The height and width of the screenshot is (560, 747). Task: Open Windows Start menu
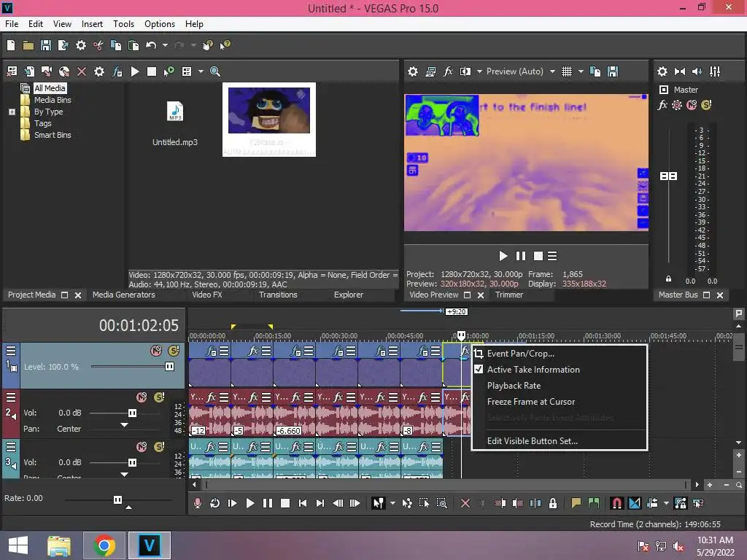18,545
